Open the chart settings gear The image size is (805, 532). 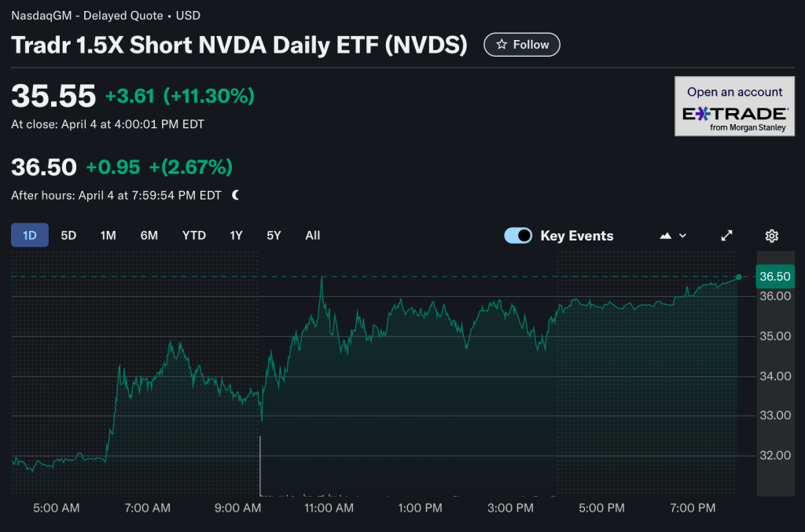(x=771, y=236)
